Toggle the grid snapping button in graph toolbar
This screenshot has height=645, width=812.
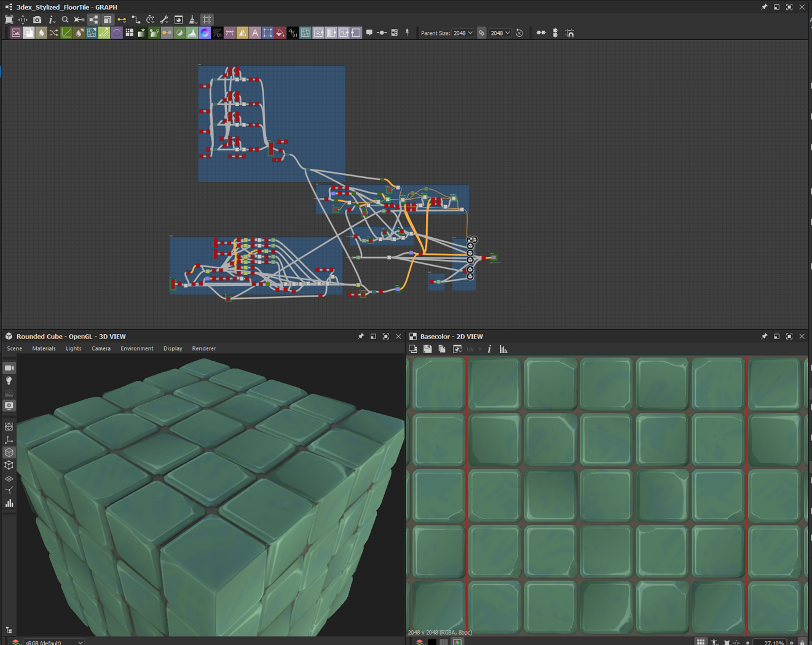[x=207, y=20]
